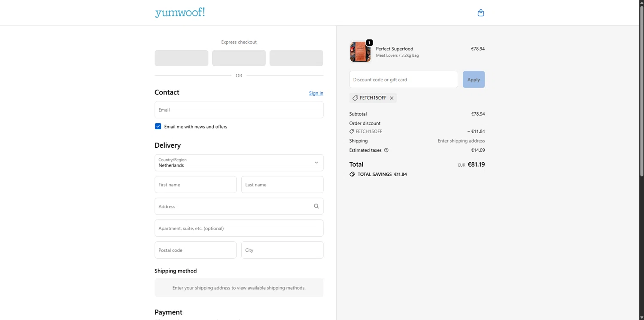Click the order discount amount − €11.84
Image resolution: width=644 pixels, height=320 pixels.
[x=476, y=131]
